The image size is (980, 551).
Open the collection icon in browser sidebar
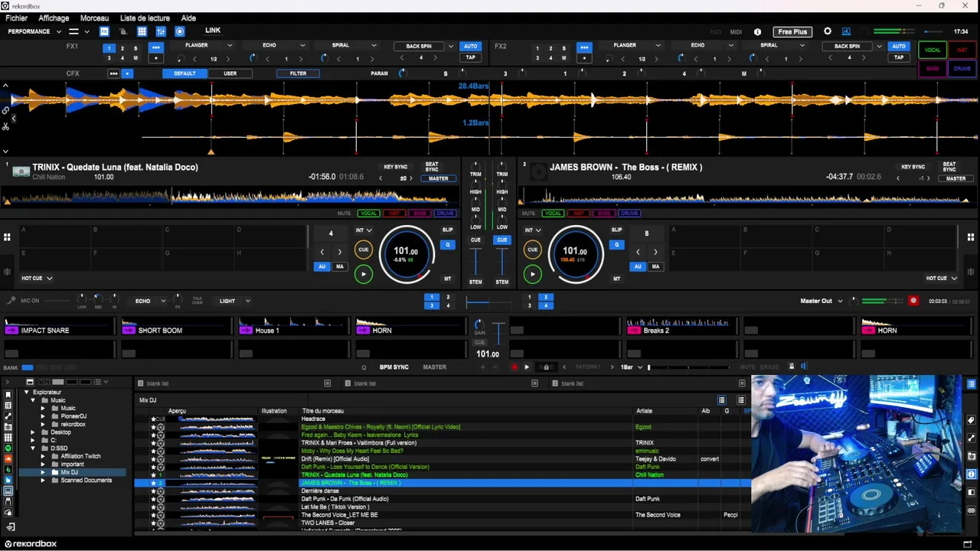(x=8, y=395)
